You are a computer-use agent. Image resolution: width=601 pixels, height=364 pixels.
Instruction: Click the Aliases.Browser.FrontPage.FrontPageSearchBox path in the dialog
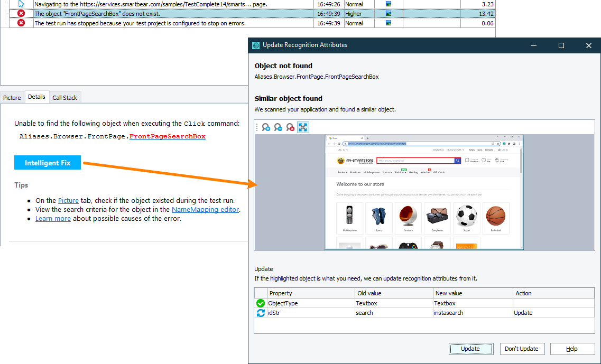[x=317, y=77]
